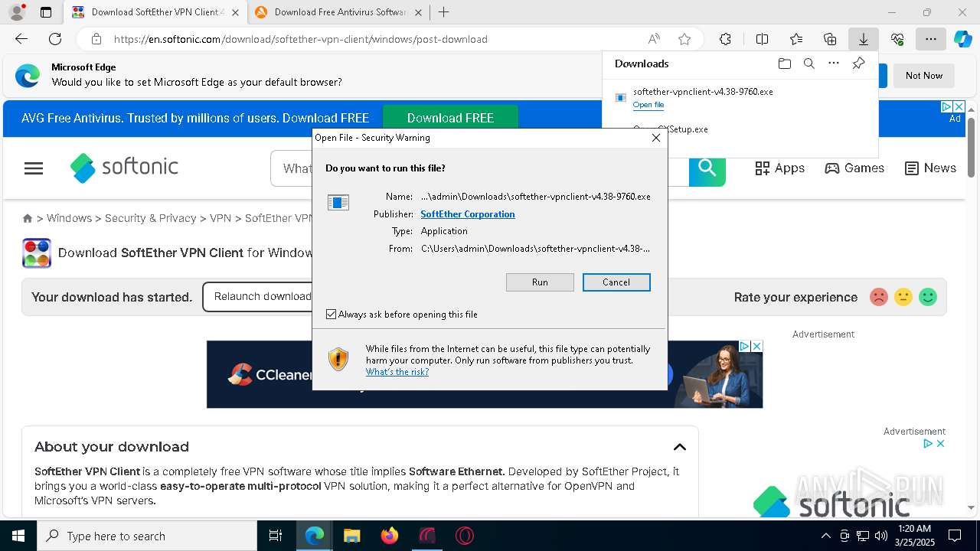Image resolution: width=980 pixels, height=551 pixels.
Task: Open Windows breadcrumb link
Action: 69,218
